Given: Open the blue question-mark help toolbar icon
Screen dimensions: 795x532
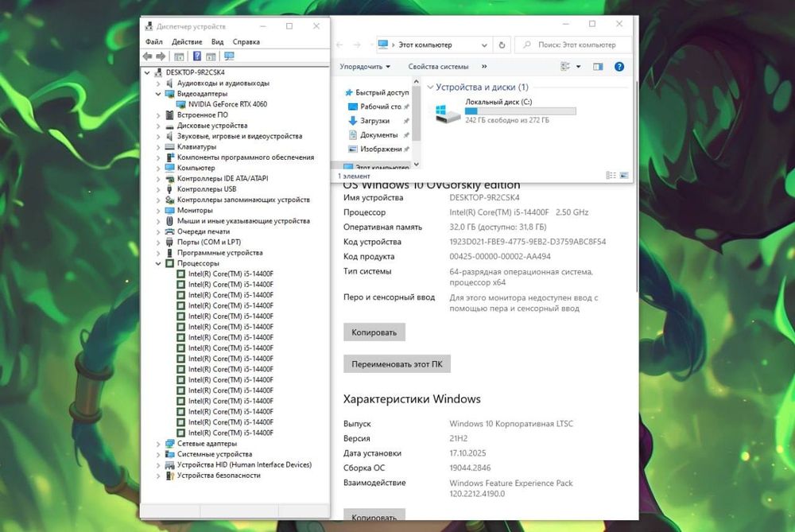Looking at the screenshot, I should 197,56.
